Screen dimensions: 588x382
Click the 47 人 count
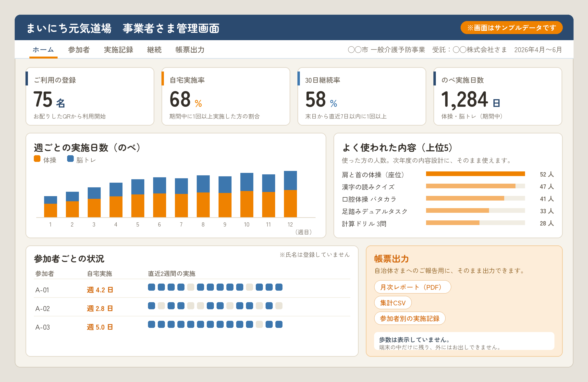point(547,186)
